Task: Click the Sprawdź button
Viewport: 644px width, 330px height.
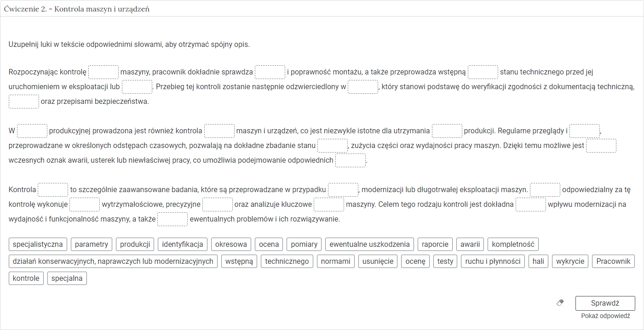Action: click(605, 303)
